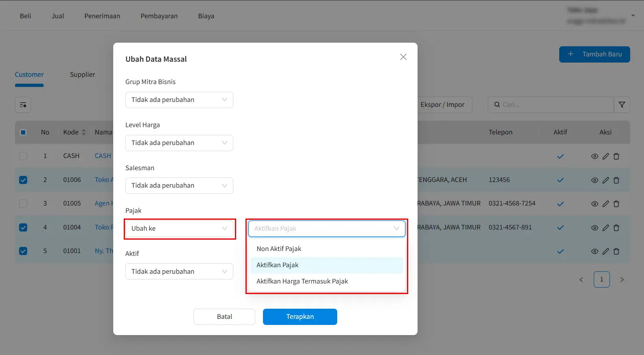Screen dimensions: 644x355
Task: Open the Salesman dropdown
Action: coord(179,186)
